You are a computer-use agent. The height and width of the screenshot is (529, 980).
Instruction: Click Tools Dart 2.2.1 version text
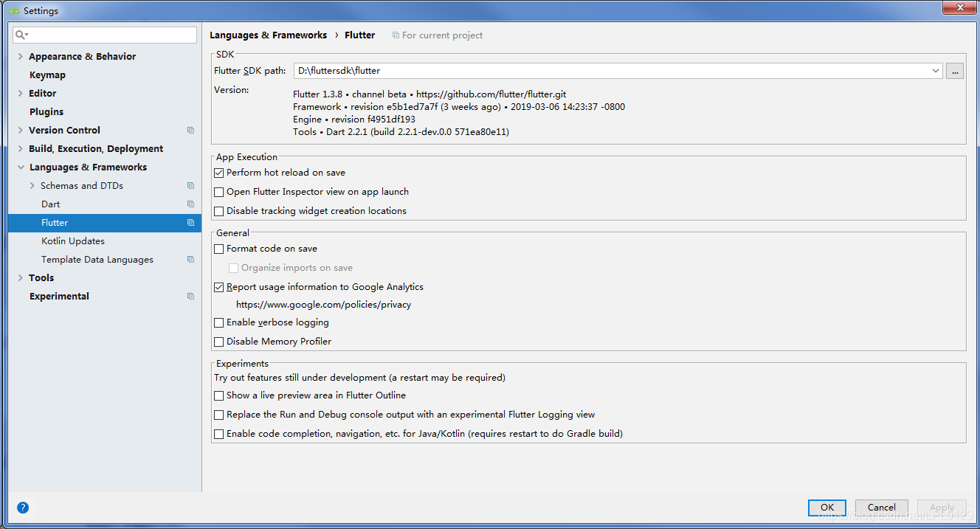401,132
